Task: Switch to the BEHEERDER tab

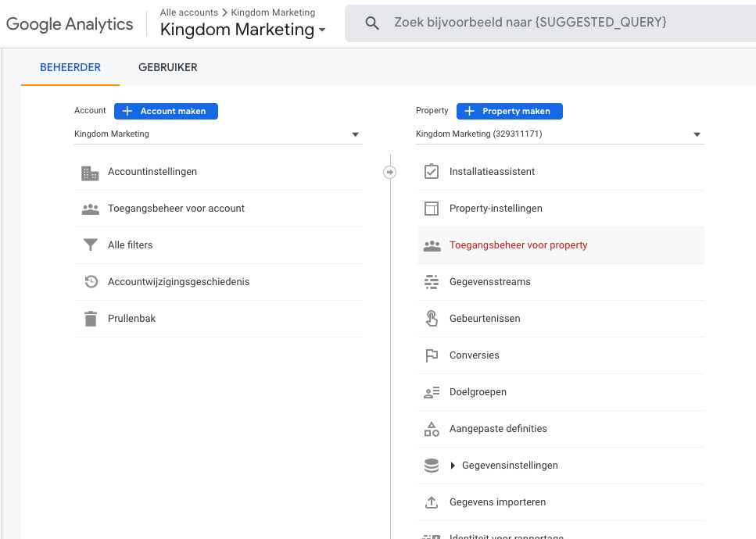Action: [x=70, y=67]
